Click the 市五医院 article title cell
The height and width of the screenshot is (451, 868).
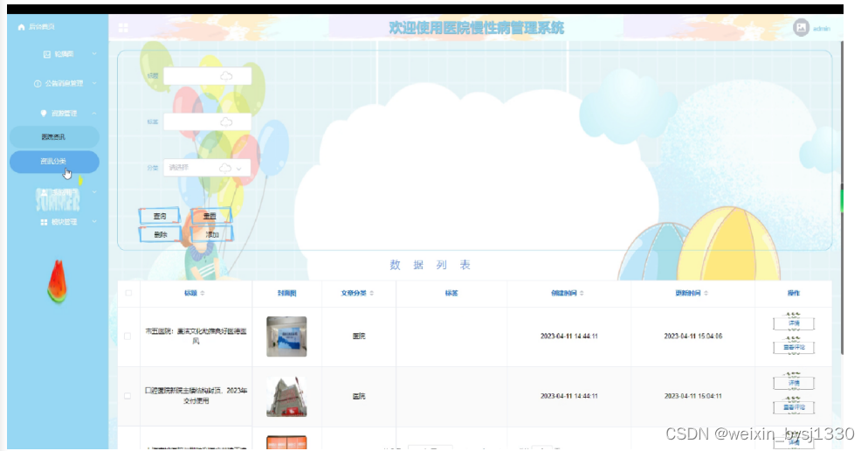[196, 337]
